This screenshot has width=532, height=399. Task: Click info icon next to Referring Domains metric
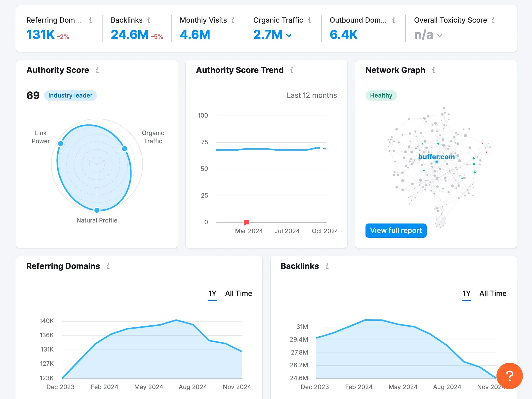(x=90, y=20)
